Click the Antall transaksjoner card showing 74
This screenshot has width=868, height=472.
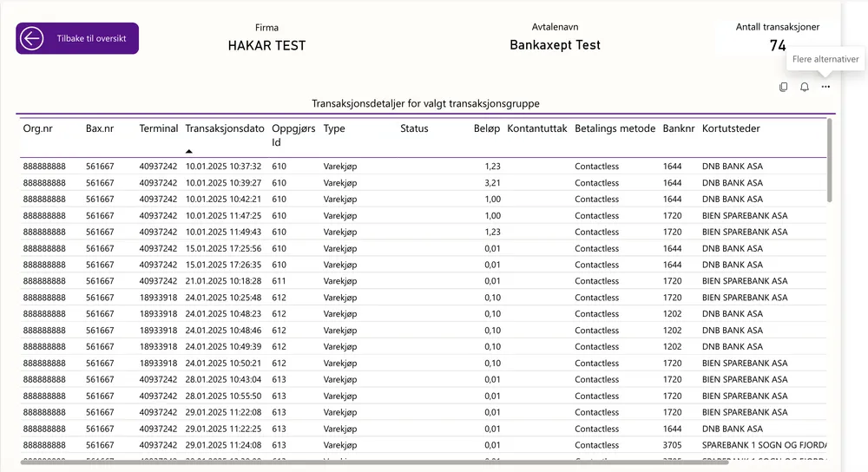[x=777, y=38]
